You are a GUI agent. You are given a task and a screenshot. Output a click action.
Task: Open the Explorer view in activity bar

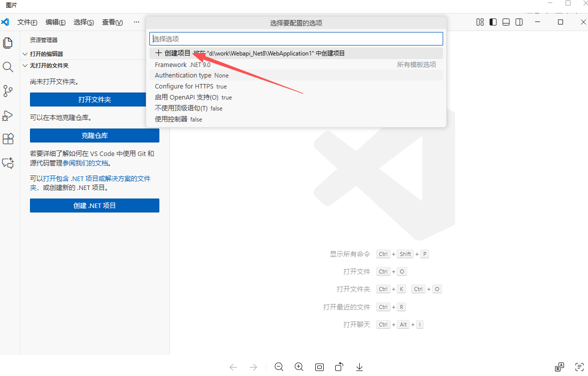(8, 43)
